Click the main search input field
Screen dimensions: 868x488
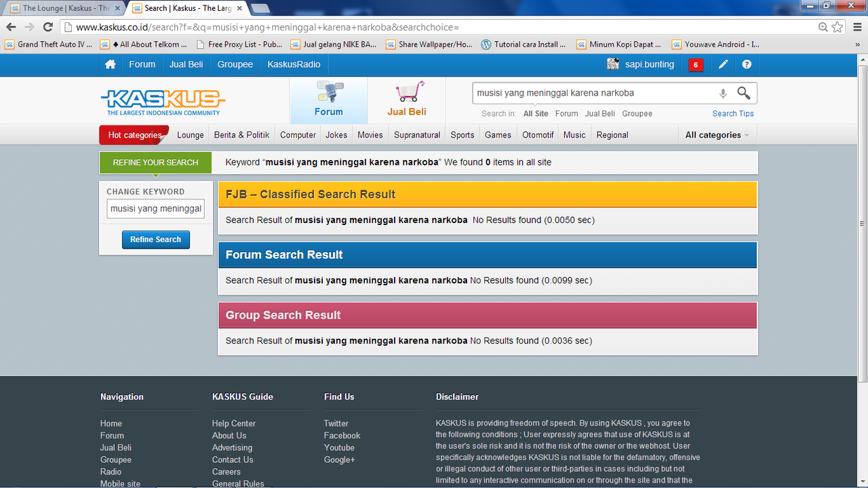(593, 93)
